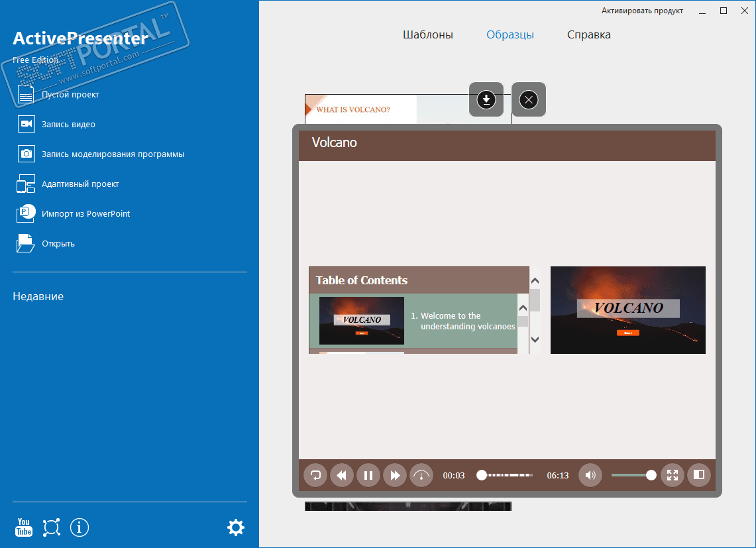756x548 pixels.
Task: Click the 00:03 elapsed time label
Action: click(x=454, y=476)
